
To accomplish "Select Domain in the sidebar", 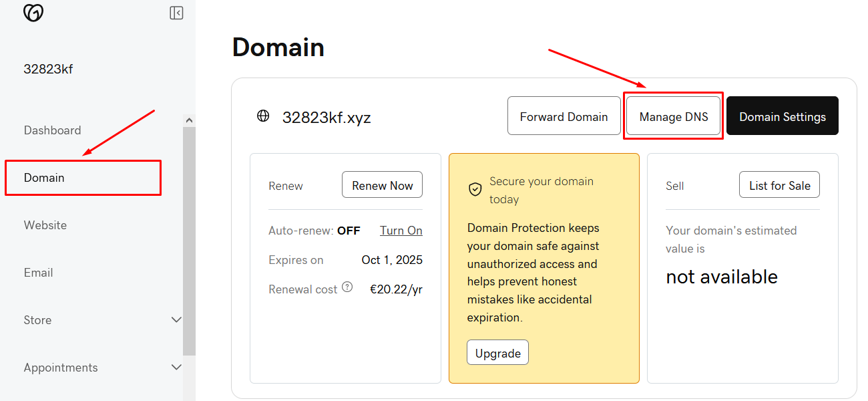I will pyautogui.click(x=44, y=177).
